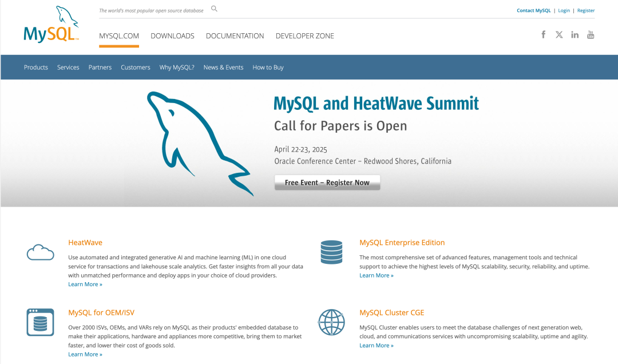
Task: Open MySQL for OEM/ISV heading link
Action: (101, 312)
